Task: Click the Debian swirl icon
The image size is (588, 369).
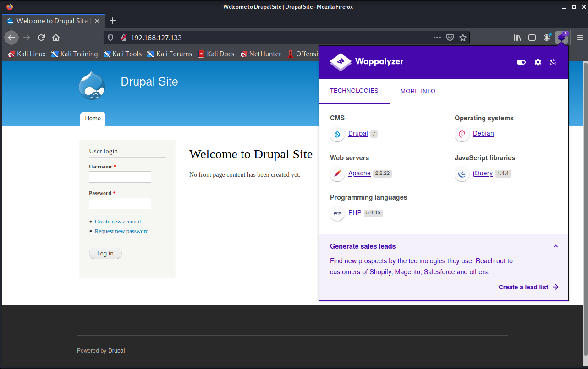Action: [x=462, y=134]
